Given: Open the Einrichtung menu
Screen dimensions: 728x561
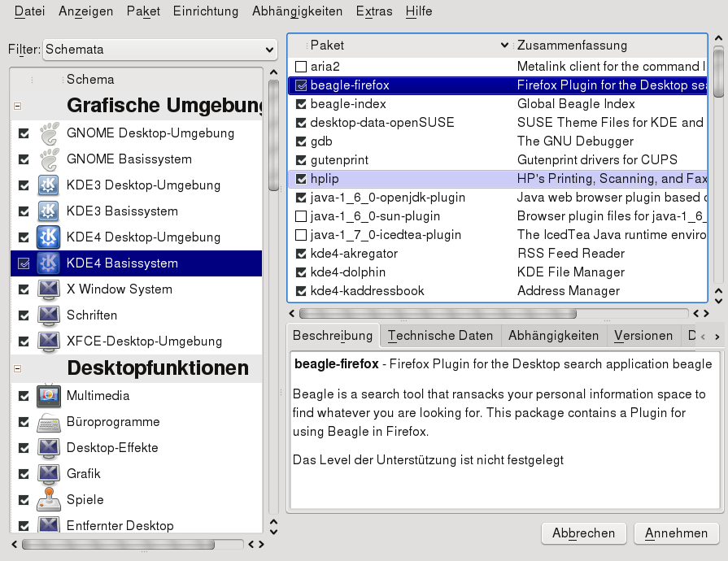Looking at the screenshot, I should click(206, 11).
